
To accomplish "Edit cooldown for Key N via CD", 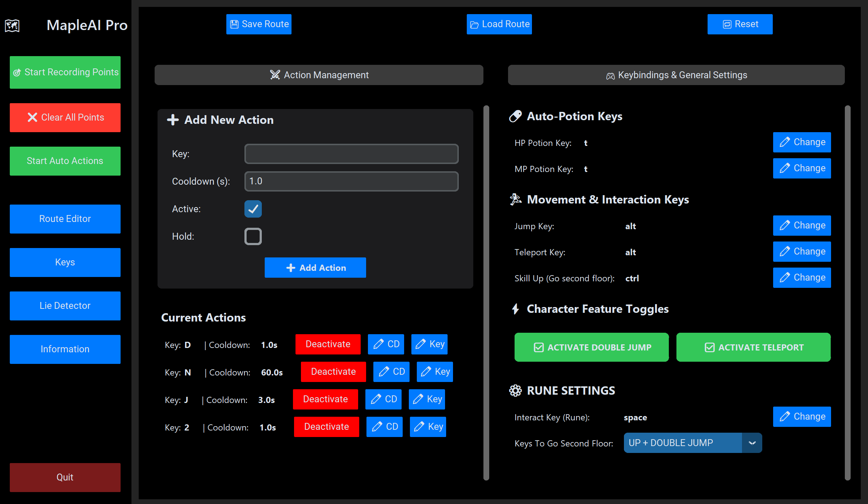I will (x=391, y=372).
